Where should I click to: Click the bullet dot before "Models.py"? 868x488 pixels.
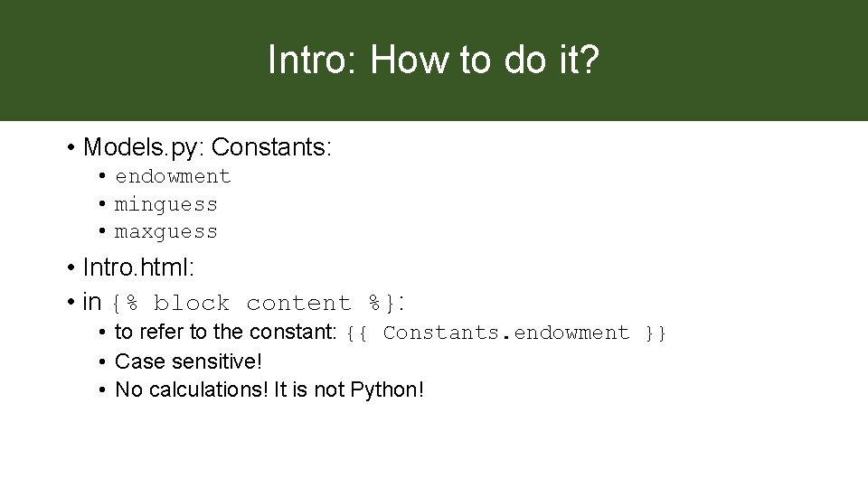pyautogui.click(x=70, y=147)
